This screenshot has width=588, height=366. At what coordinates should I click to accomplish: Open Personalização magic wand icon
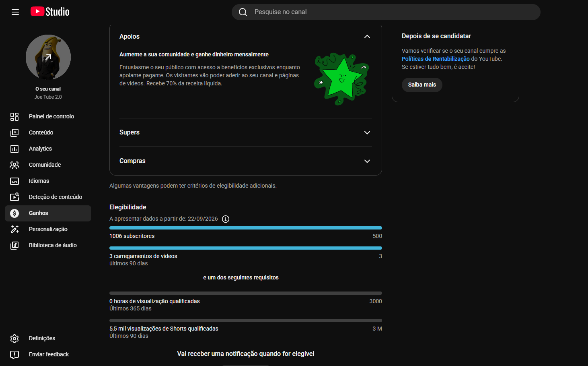pyautogui.click(x=14, y=230)
